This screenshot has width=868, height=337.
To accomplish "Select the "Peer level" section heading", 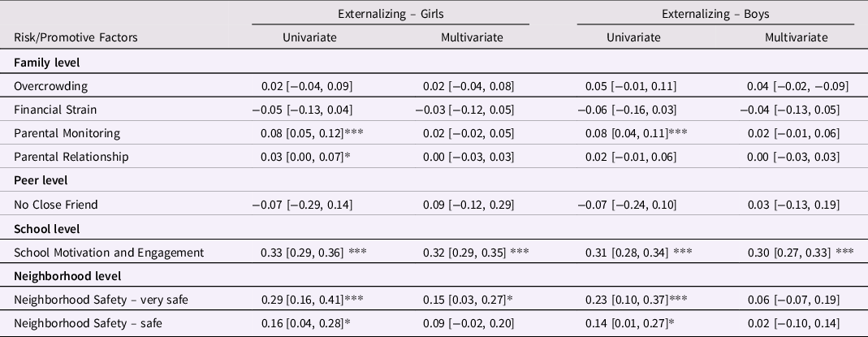I will [41, 180].
